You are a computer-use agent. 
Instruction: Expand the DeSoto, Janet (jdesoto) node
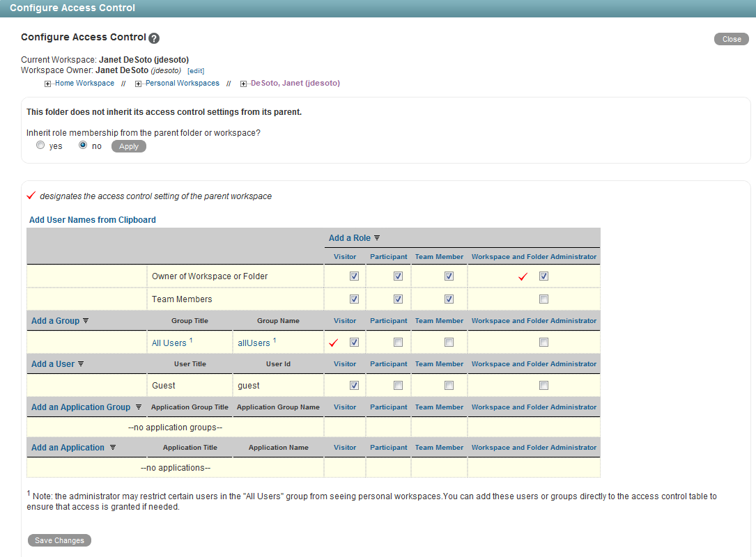tap(243, 83)
